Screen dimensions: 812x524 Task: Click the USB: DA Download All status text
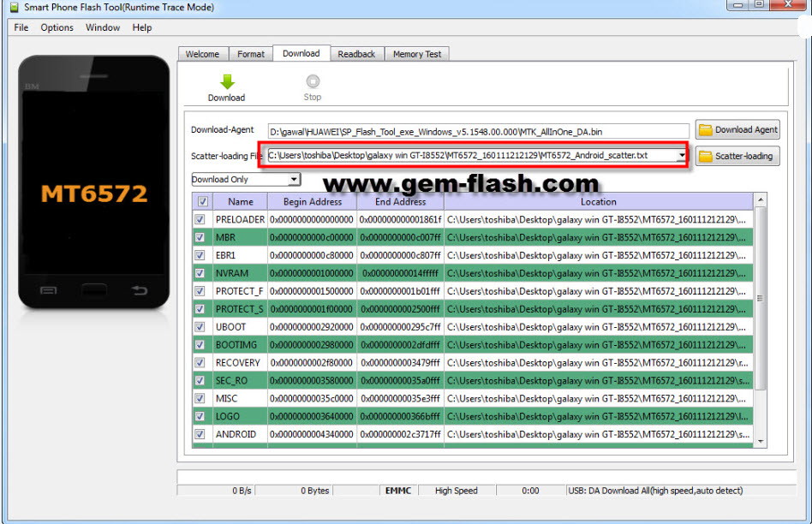point(655,491)
